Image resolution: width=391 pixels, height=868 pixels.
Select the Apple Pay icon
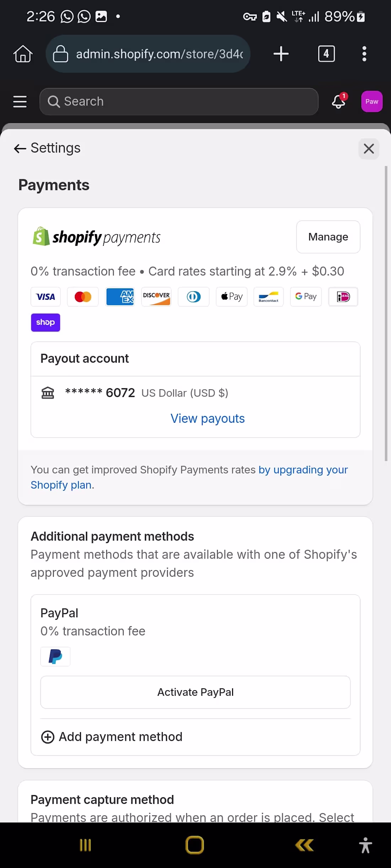[231, 297]
